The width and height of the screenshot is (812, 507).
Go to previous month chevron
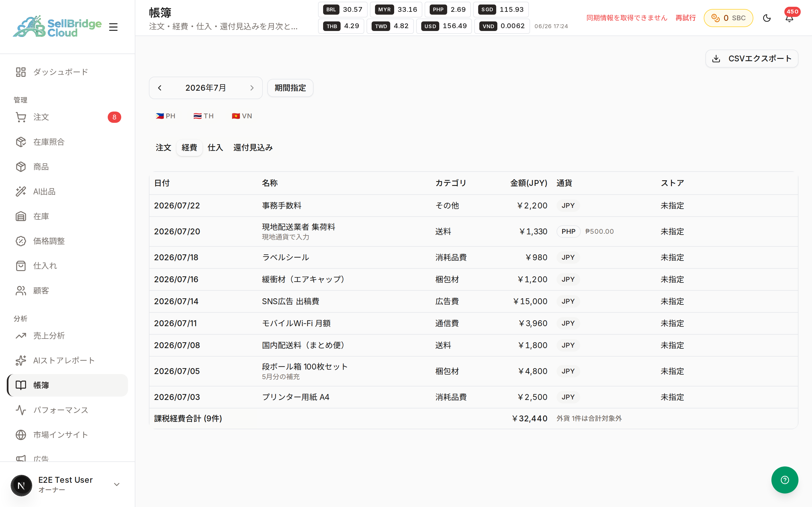point(160,88)
